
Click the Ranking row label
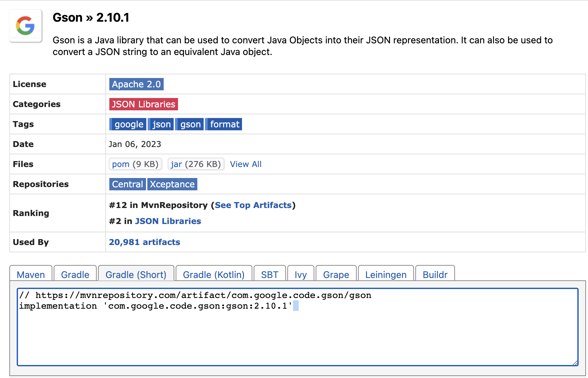(x=31, y=213)
